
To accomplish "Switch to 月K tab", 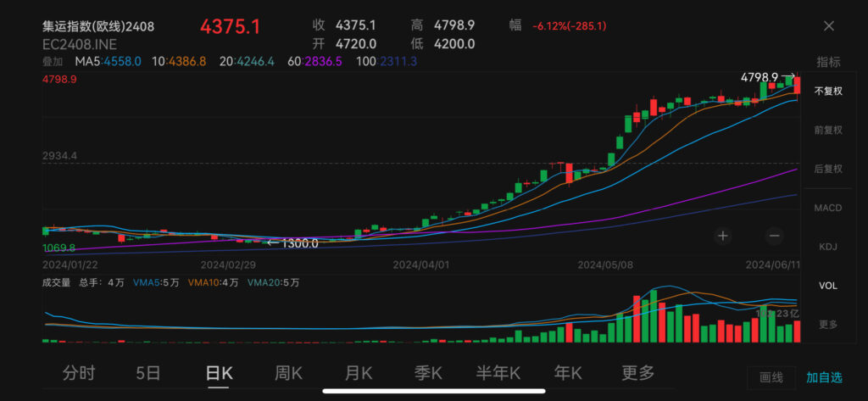I will (x=359, y=373).
